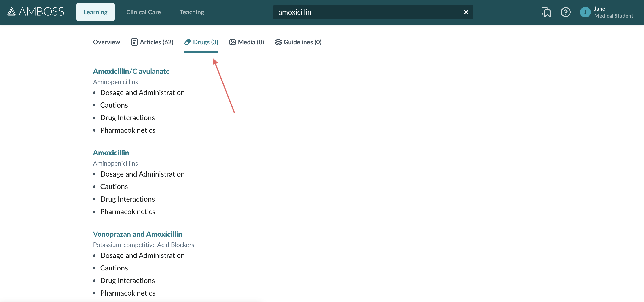The width and height of the screenshot is (644, 302).
Task: View the Guidelines (0) tab
Action: pos(298,42)
